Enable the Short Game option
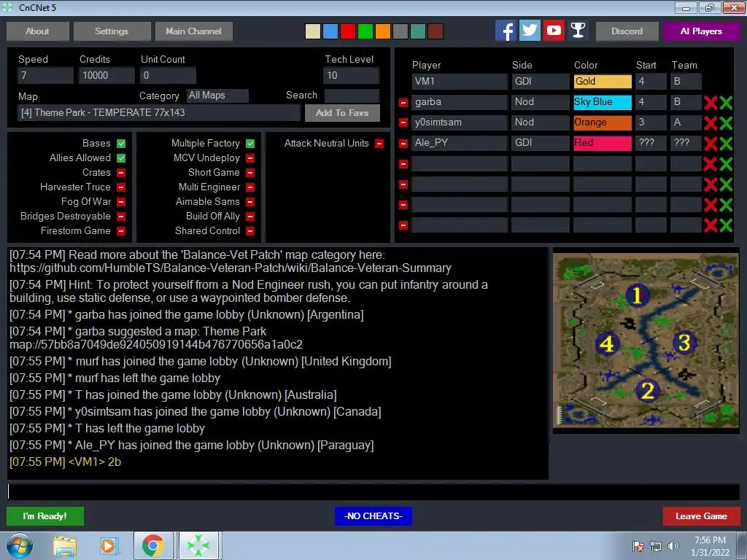Screen dimensions: 747x560 click(x=250, y=173)
